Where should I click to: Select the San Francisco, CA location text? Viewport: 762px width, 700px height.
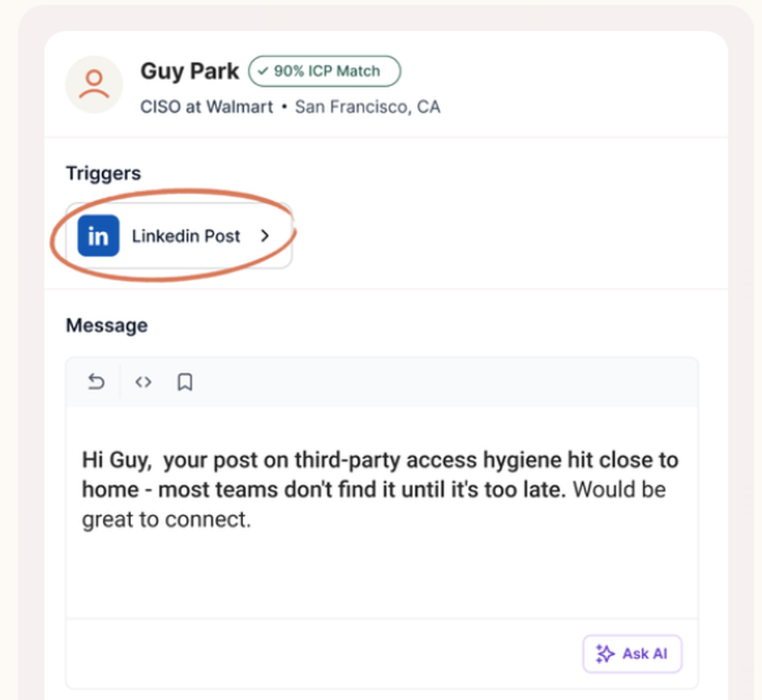pyautogui.click(x=368, y=107)
